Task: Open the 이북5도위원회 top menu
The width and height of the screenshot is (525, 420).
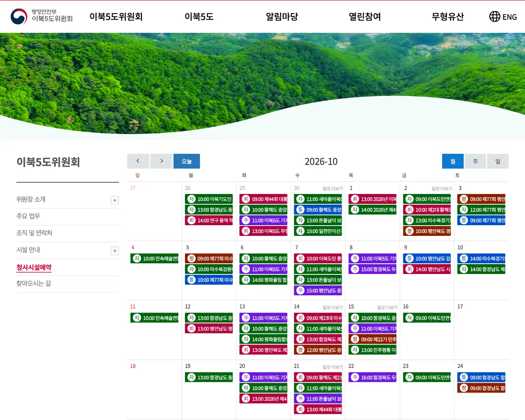Action: [116, 16]
